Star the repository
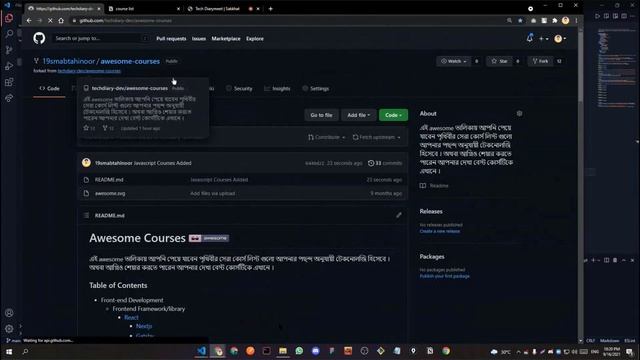640x360 pixels. [500, 61]
